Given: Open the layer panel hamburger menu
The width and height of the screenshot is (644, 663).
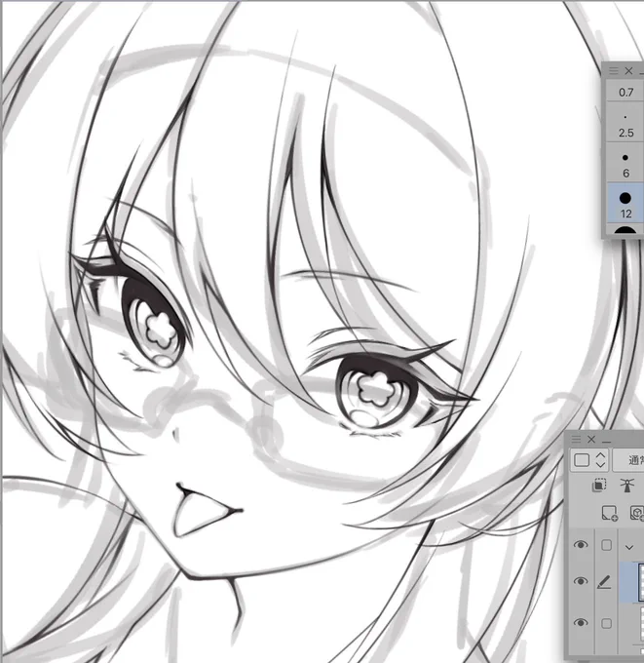Looking at the screenshot, I should [x=576, y=440].
